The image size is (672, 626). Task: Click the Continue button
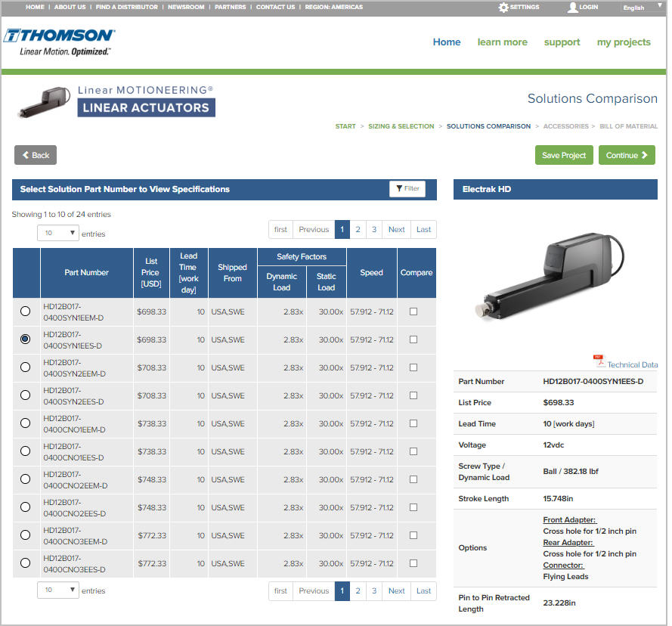click(x=627, y=154)
